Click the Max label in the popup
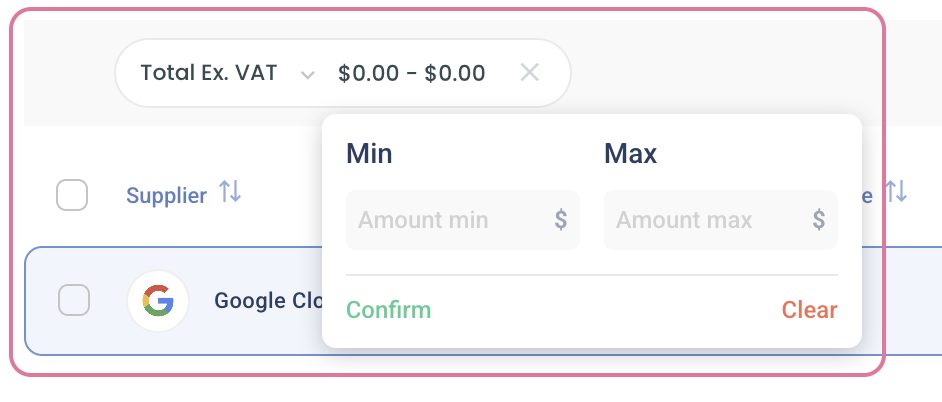The height and width of the screenshot is (402, 942). pos(630,154)
